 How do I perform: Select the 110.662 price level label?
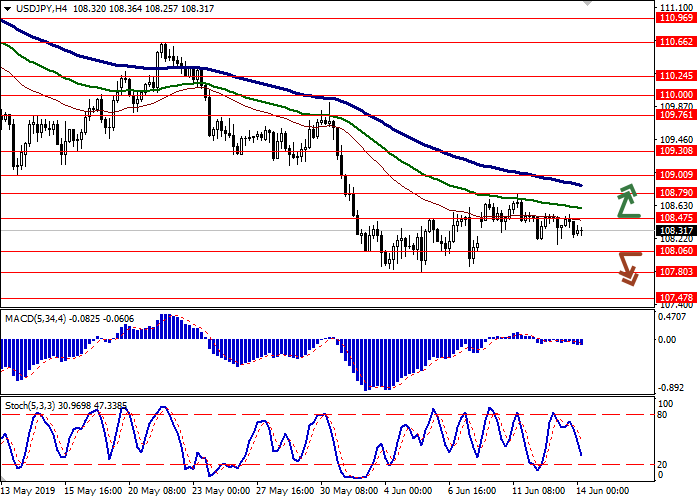coord(675,42)
